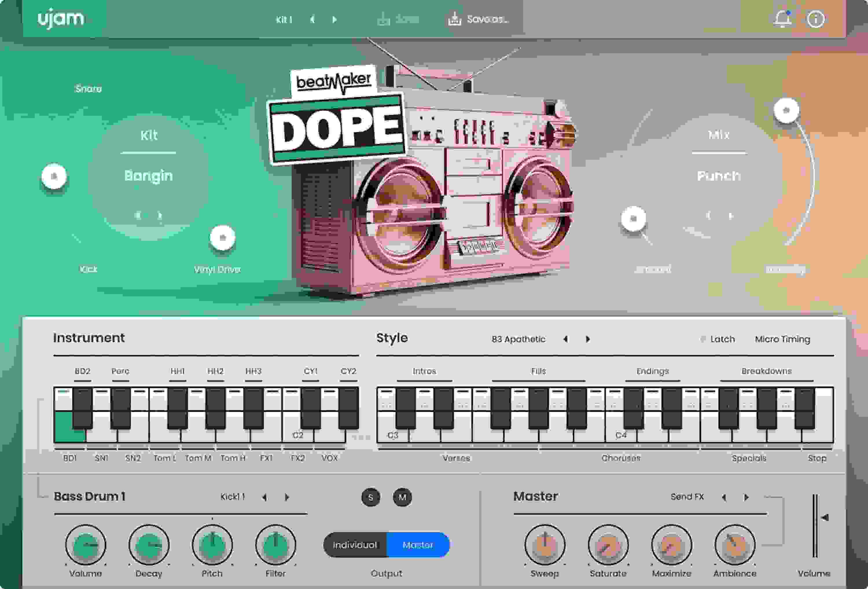Switch Output to Individual
This screenshot has height=589, width=868.
point(356,545)
